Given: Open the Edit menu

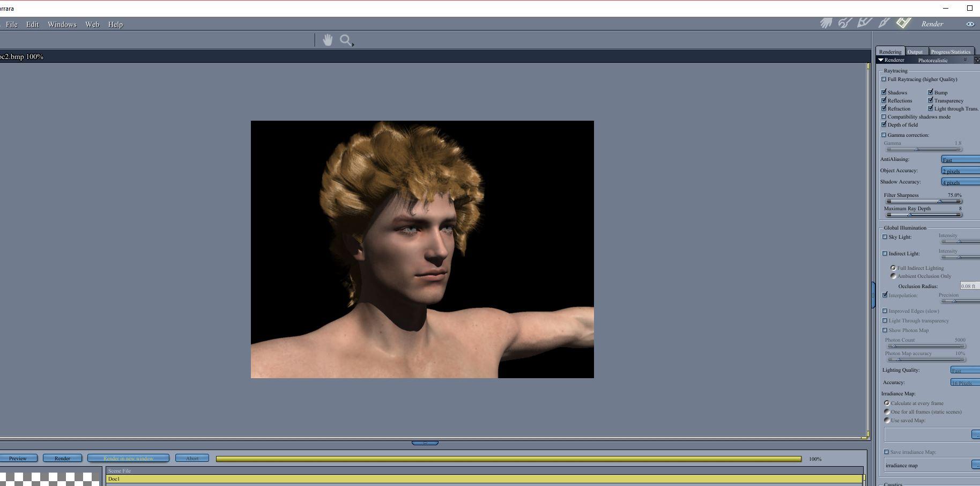Looking at the screenshot, I should 33,25.
